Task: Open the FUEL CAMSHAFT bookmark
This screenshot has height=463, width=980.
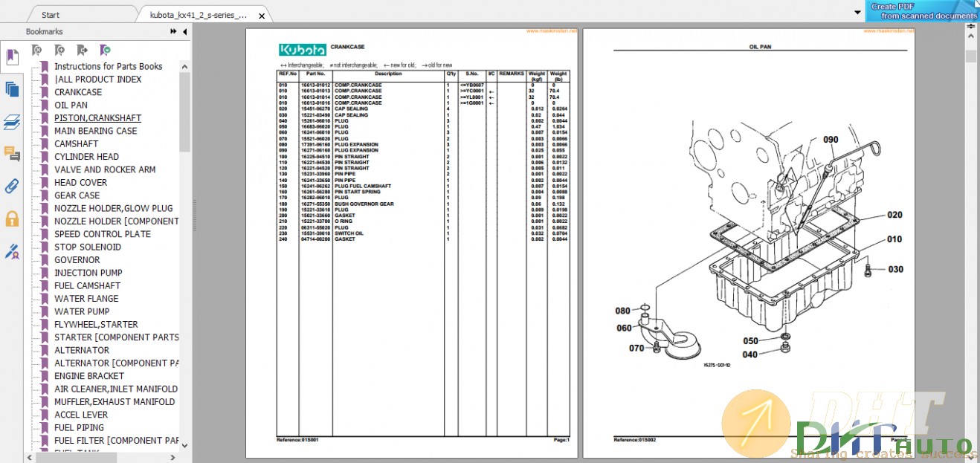Action: tap(87, 285)
